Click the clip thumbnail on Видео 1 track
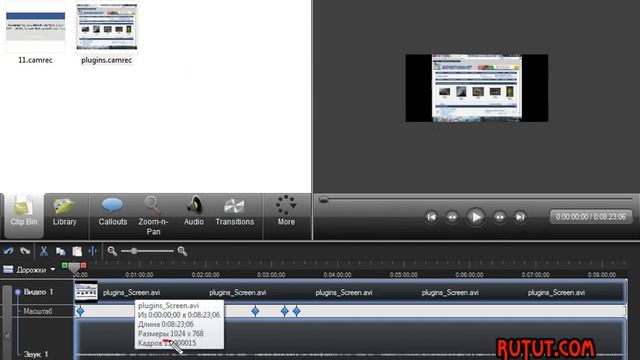The width and height of the screenshot is (640, 360). click(x=86, y=292)
